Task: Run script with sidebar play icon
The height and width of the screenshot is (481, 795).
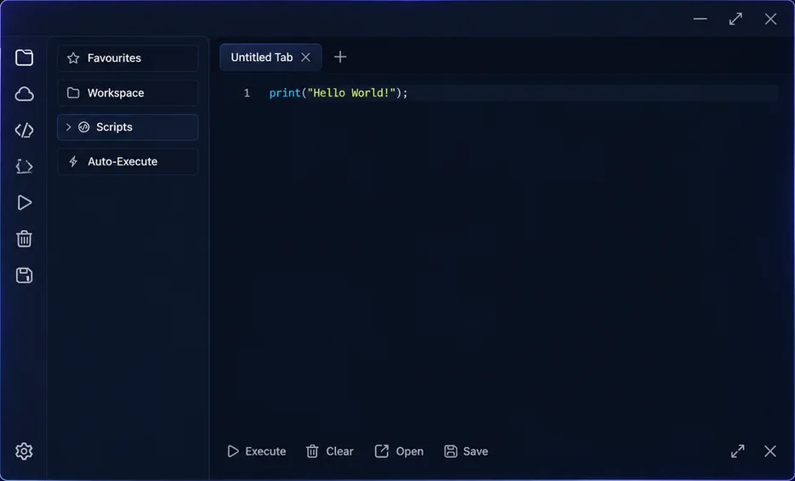Action: (24, 203)
